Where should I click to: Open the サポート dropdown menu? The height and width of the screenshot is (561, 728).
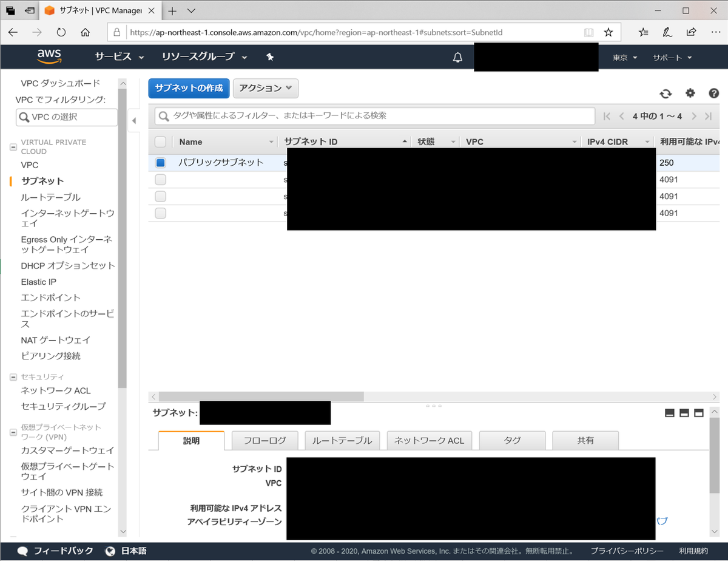(672, 58)
